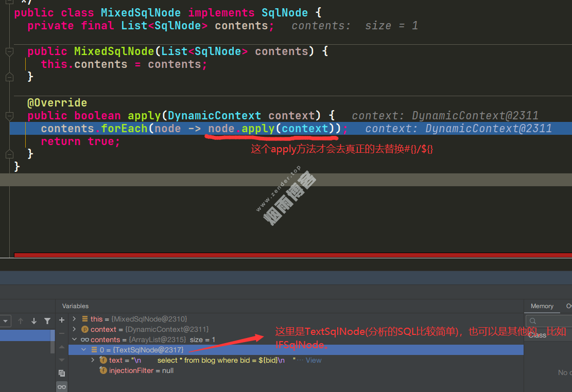Image resolution: width=572 pixels, height=392 pixels.
Task: Expand the context DynamicContext variable
Action: point(74,329)
